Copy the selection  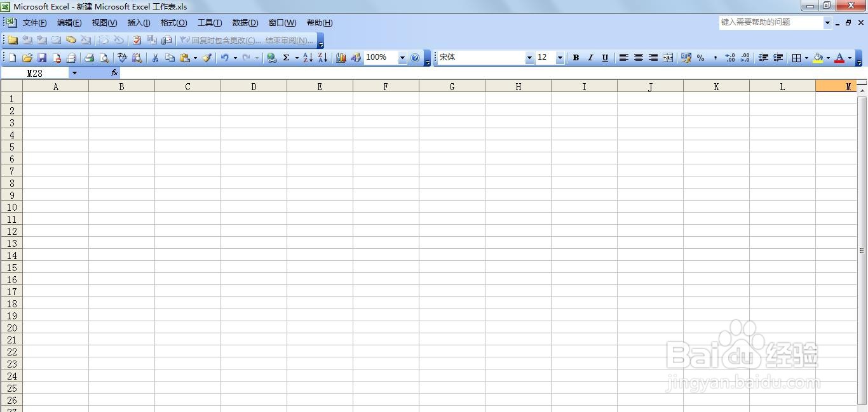pos(170,58)
